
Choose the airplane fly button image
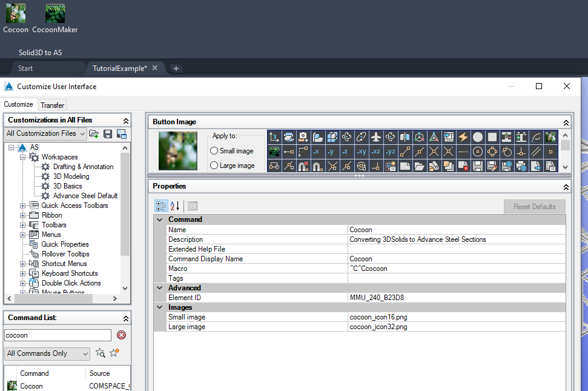pyautogui.click(x=375, y=137)
